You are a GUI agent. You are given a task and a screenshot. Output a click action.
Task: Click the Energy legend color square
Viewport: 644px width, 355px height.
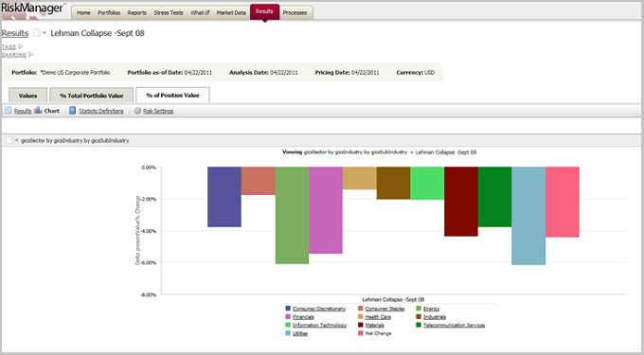tap(419, 309)
